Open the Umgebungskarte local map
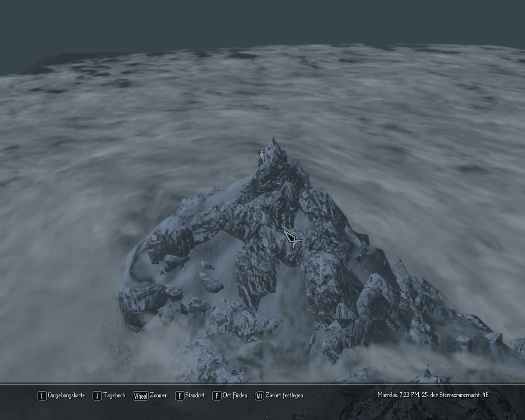This screenshot has width=525, height=420. click(x=66, y=395)
